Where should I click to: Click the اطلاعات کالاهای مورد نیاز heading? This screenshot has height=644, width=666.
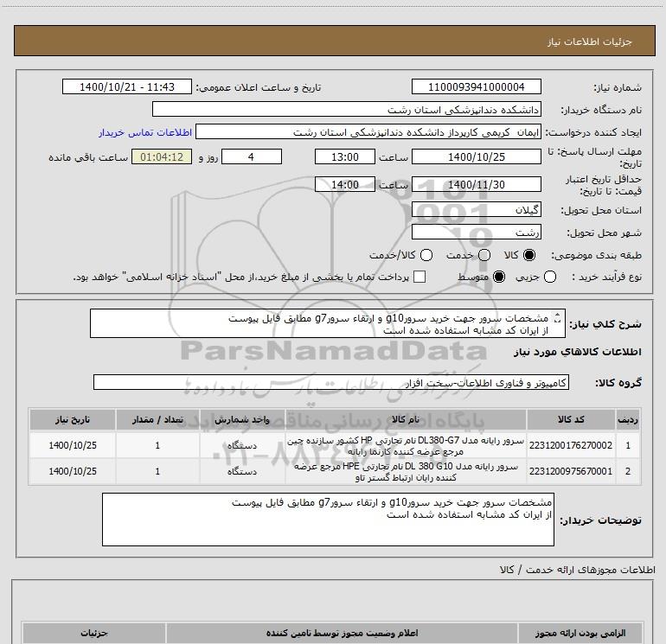(x=577, y=352)
